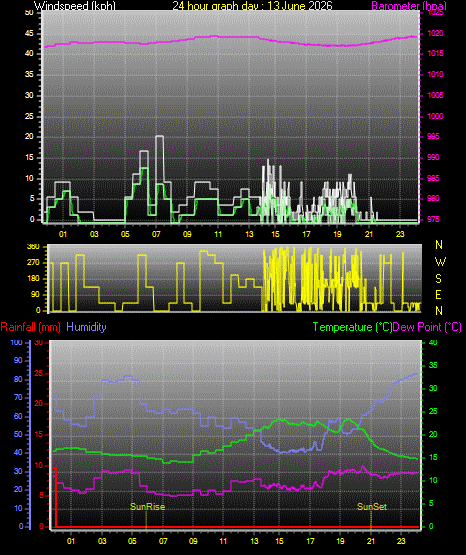Viewport: 466px width, 555px height.
Task: Click the S compass direction label
Action: click(x=438, y=279)
